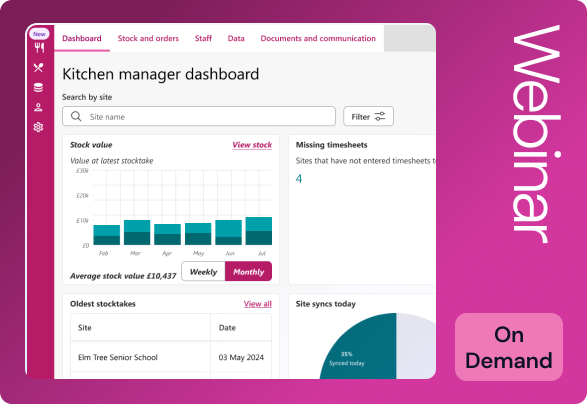Click the Site name search field

[199, 116]
